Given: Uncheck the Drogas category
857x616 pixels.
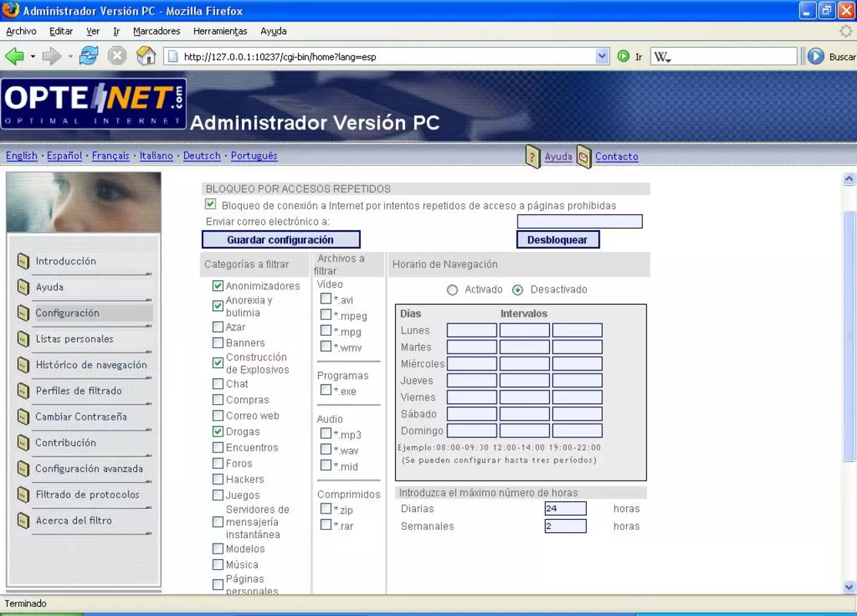Looking at the screenshot, I should pyautogui.click(x=218, y=431).
